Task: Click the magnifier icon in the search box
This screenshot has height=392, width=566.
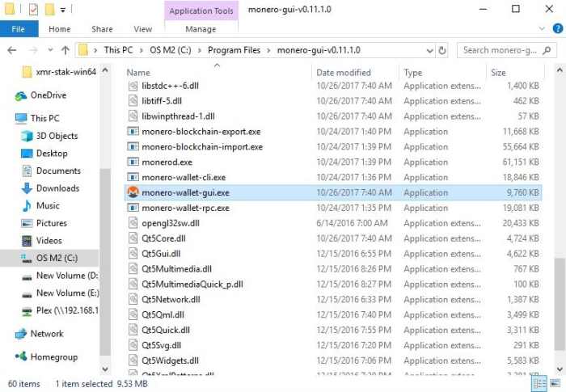Action: (x=547, y=50)
